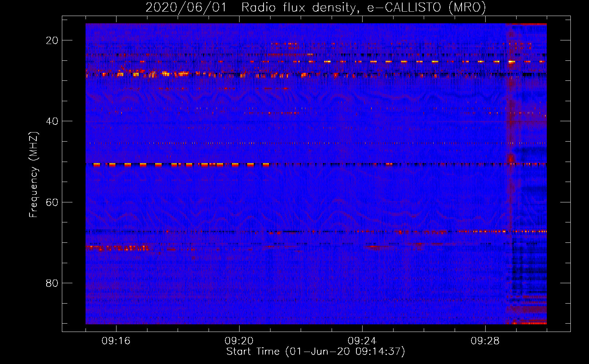Click the '09:24' time tick label
The width and height of the screenshot is (589, 364).
(x=362, y=341)
